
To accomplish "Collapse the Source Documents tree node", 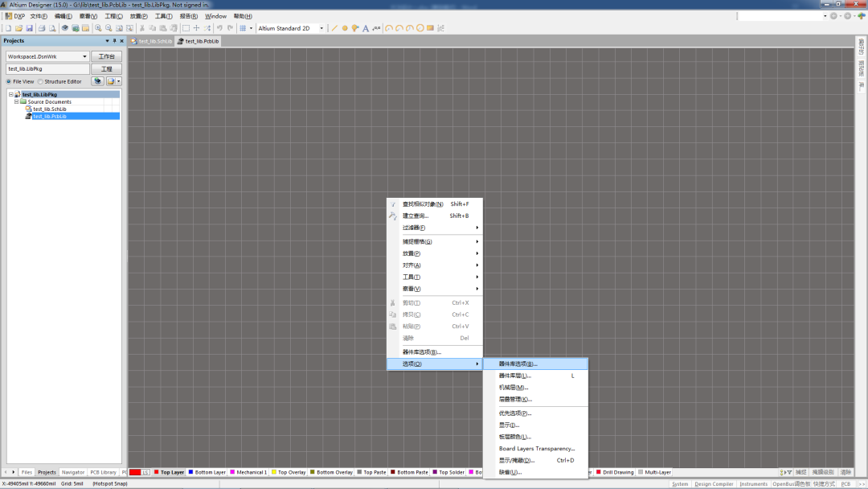I will click(x=17, y=102).
